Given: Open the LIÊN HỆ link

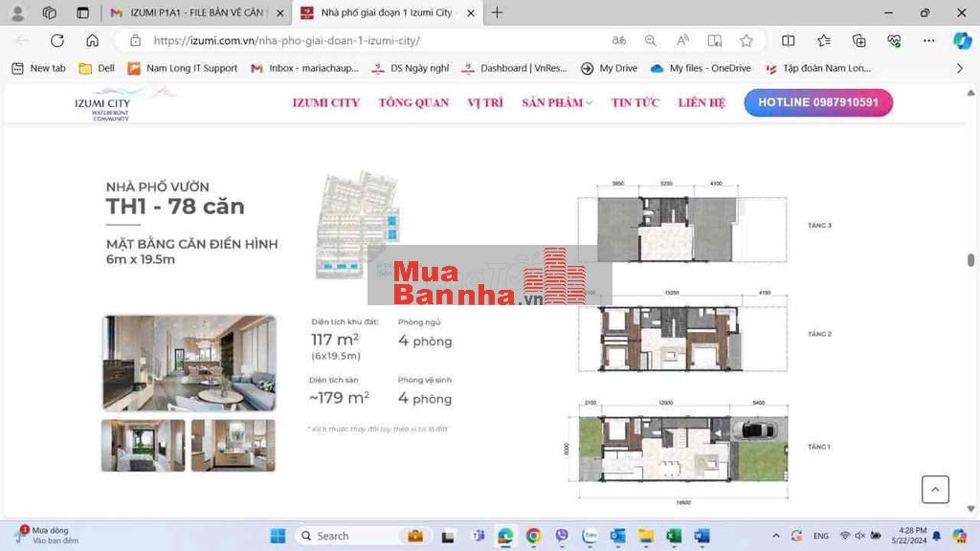Looking at the screenshot, I should click(702, 103).
